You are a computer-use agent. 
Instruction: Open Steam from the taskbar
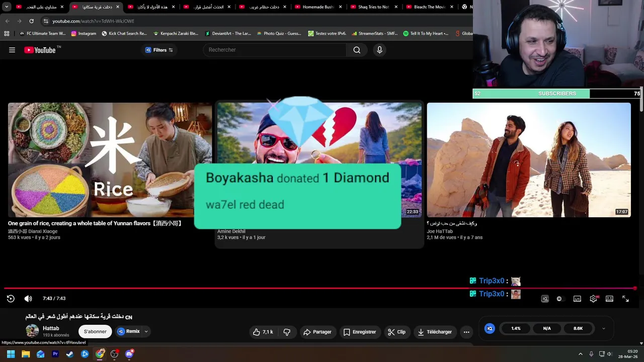click(x=70, y=354)
